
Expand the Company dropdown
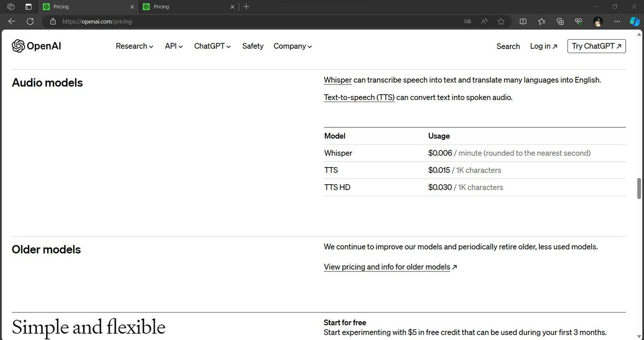pos(292,46)
